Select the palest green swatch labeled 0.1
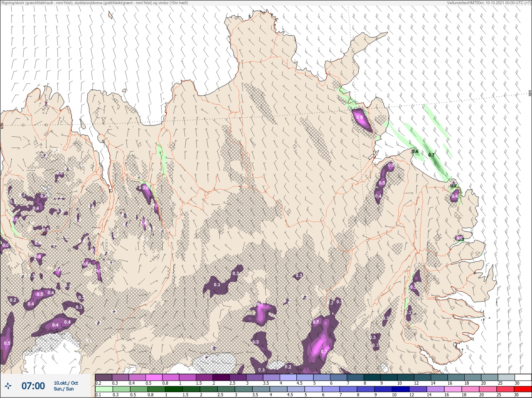Image resolution: width=532 pixels, height=398 pixels. (x=103, y=389)
